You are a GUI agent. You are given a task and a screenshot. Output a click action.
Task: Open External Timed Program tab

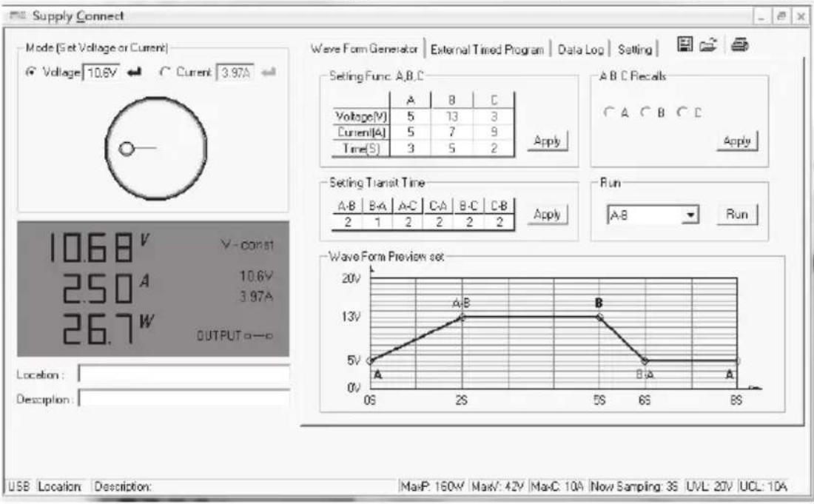(487, 50)
